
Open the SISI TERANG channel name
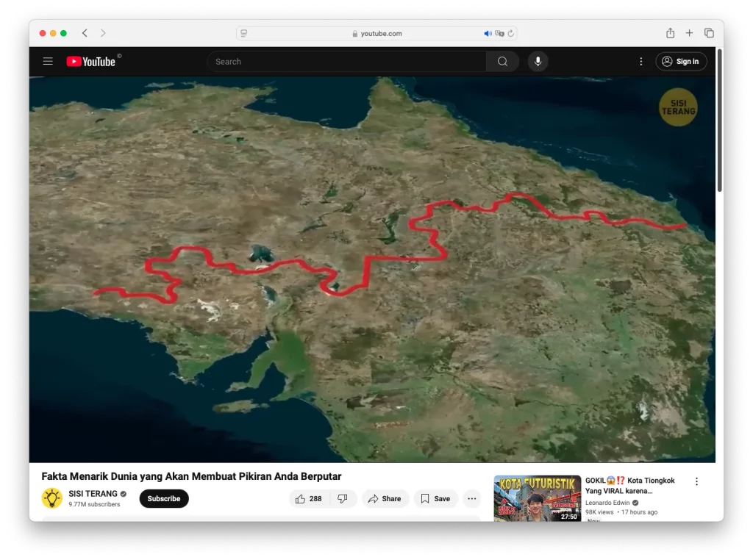coord(93,493)
